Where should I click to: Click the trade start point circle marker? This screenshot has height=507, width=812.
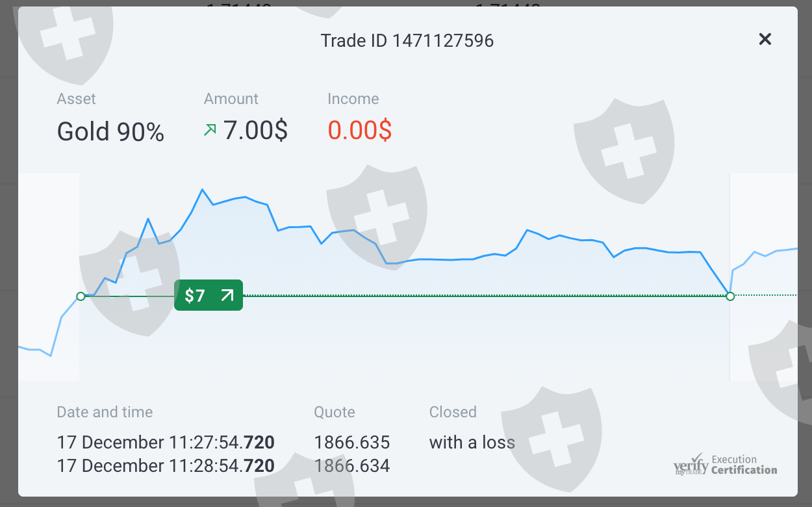[81, 296]
